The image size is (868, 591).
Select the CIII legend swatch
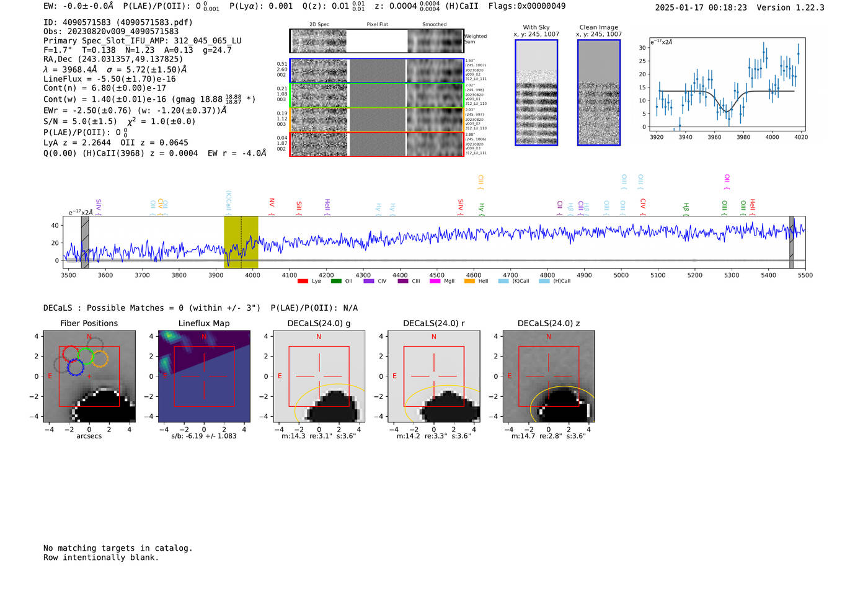[x=403, y=282]
